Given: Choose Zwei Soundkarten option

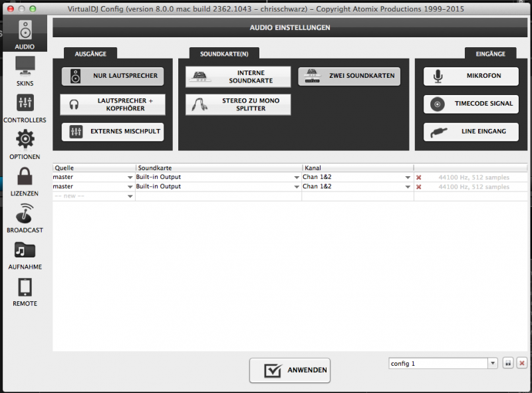Looking at the screenshot, I should coord(349,76).
